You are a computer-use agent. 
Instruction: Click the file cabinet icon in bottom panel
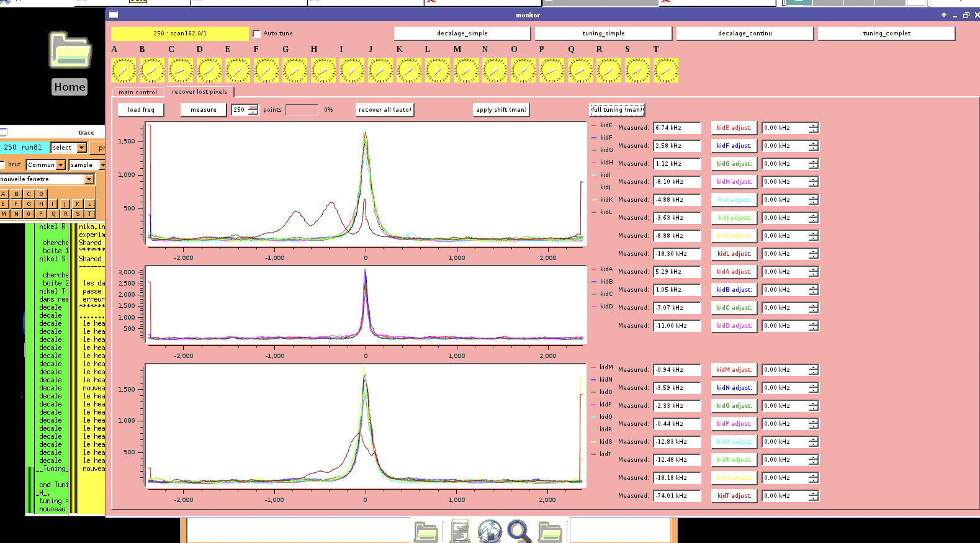point(460,532)
